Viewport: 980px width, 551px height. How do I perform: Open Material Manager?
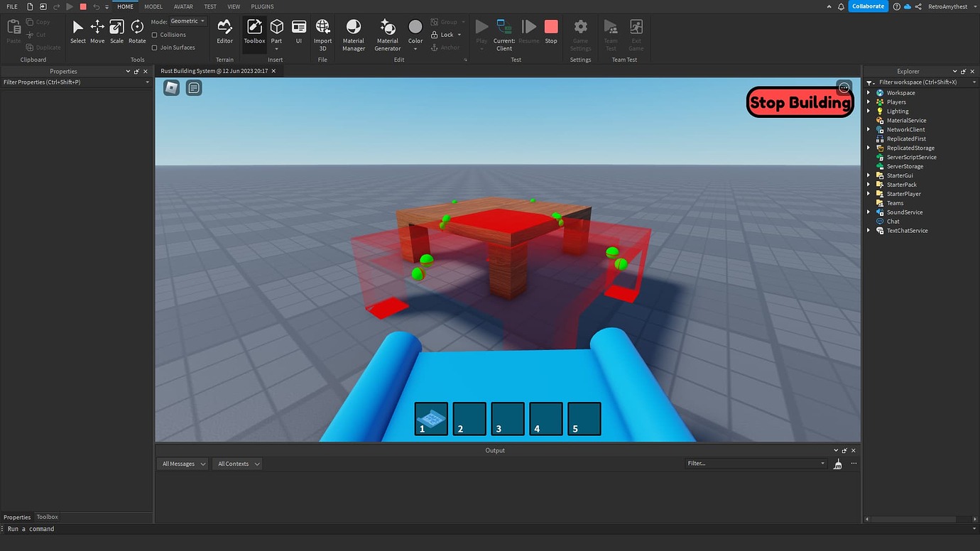[x=353, y=35]
